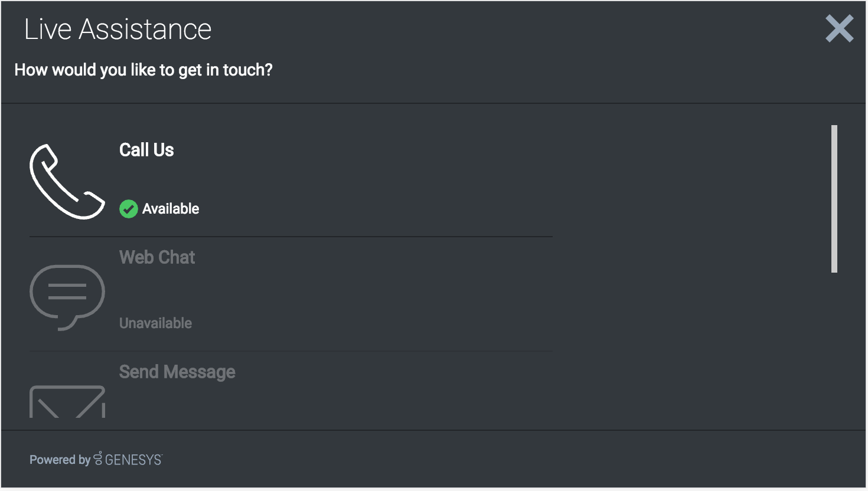Click the Unavailable status under Web Chat
The image size is (868, 491).
point(155,323)
